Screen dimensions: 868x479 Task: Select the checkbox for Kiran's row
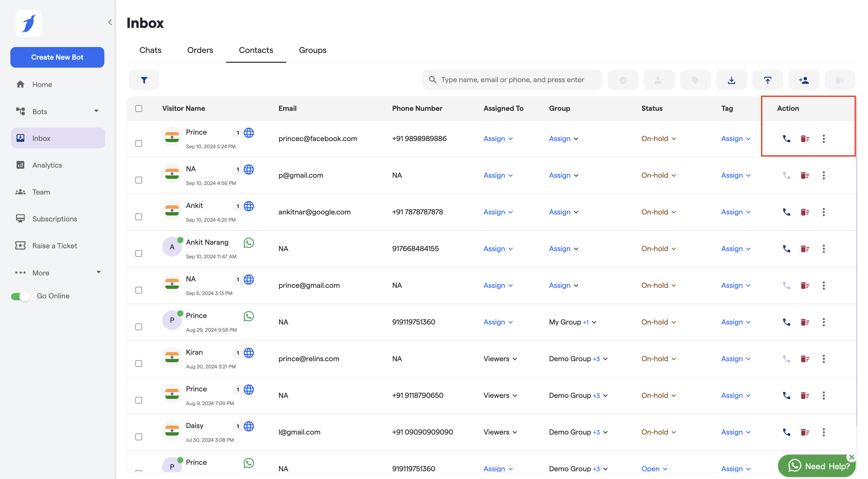coord(138,363)
